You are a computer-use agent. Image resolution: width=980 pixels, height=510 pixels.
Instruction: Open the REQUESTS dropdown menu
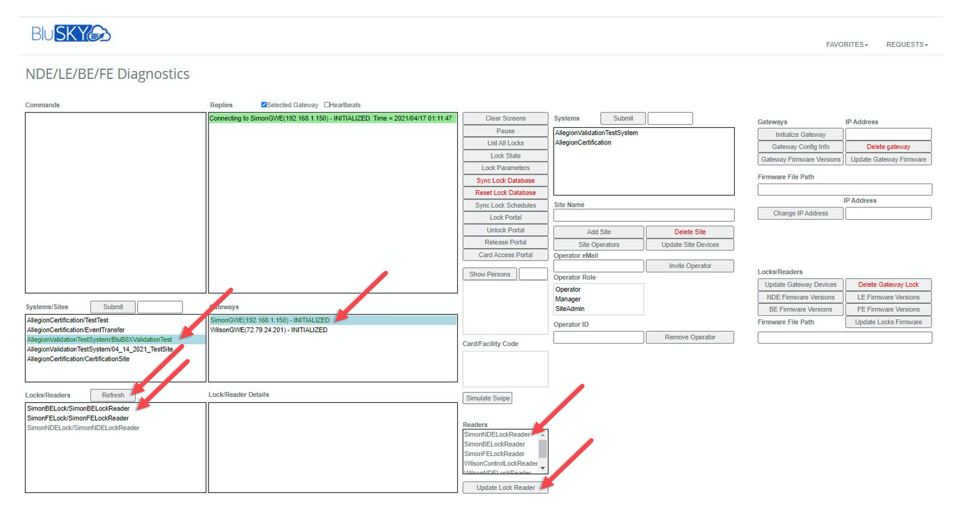(x=907, y=44)
